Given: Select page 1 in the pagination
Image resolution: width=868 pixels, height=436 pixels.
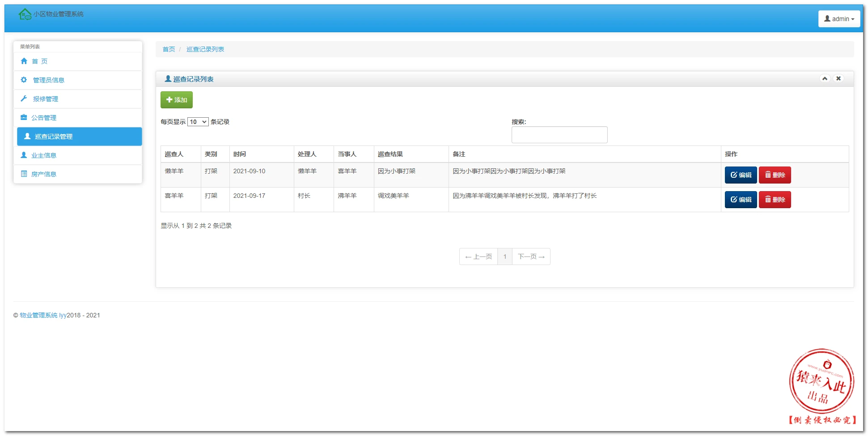Looking at the screenshot, I should tap(505, 256).
